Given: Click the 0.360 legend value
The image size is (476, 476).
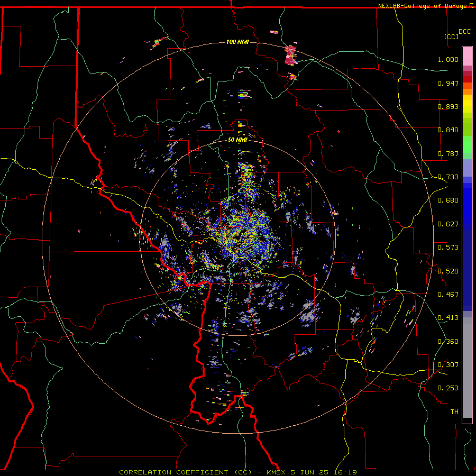Looking at the screenshot, I should pos(448,341).
